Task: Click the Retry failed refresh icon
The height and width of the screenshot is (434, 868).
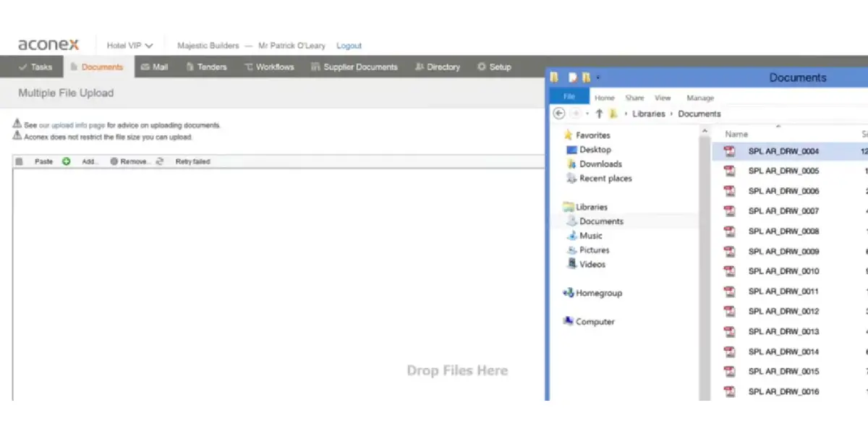Action: click(x=160, y=161)
